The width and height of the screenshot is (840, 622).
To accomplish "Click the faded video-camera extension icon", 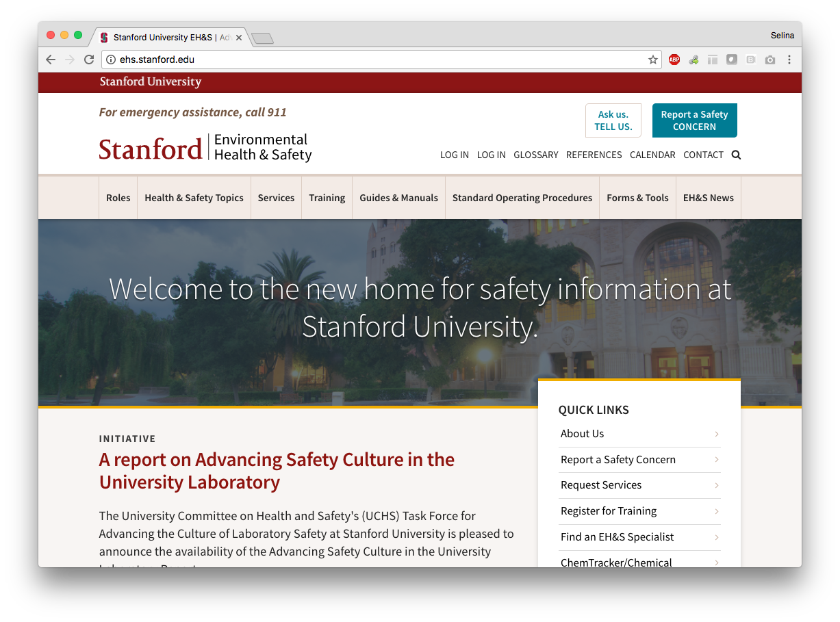I will click(x=751, y=60).
